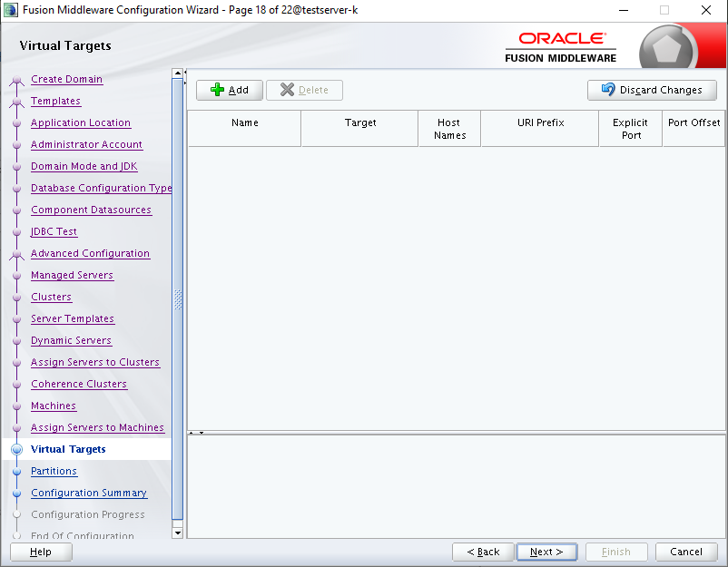This screenshot has width=728, height=567.
Task: Open Database Configuration Type step
Action: pyautogui.click(x=102, y=189)
